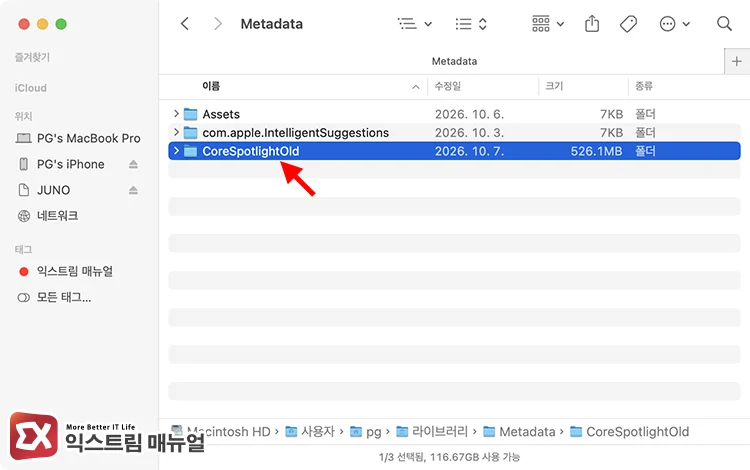Click the network globe icon in sidebar
Image resolution: width=750 pixels, height=470 pixels.
point(24,216)
